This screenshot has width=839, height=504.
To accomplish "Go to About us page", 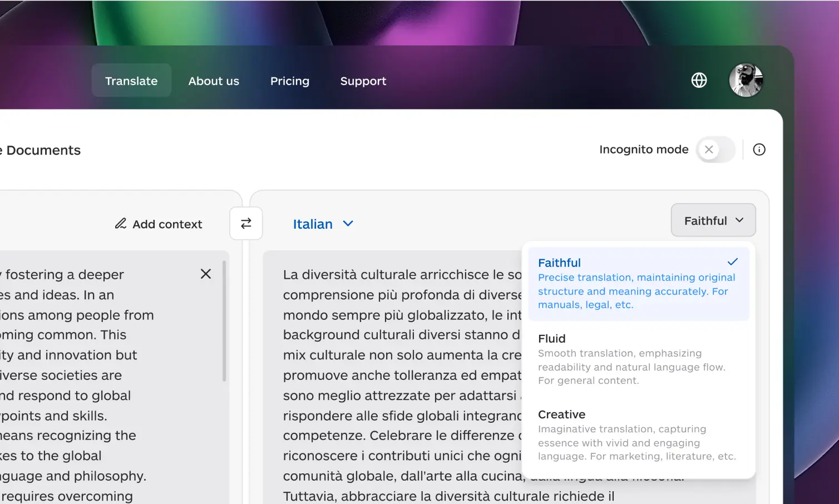I will 214,81.
